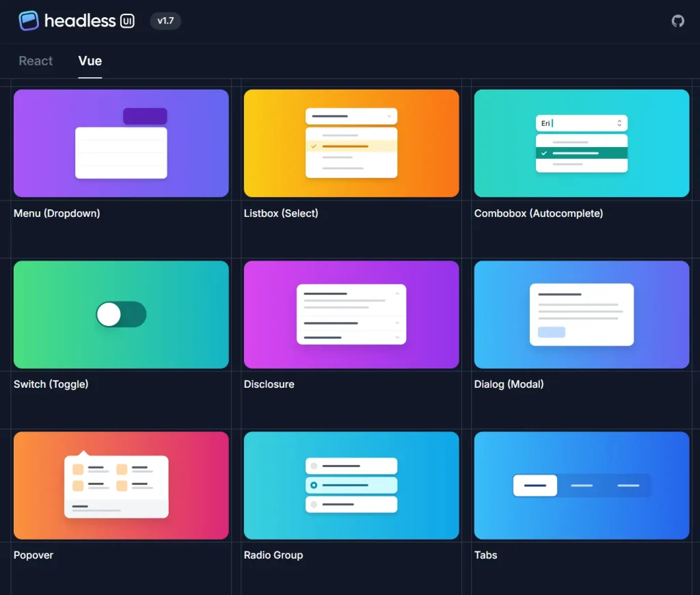Toggle the switch in the Switch (Toggle) card
Viewport: 700px width, 595px height.
(121, 315)
